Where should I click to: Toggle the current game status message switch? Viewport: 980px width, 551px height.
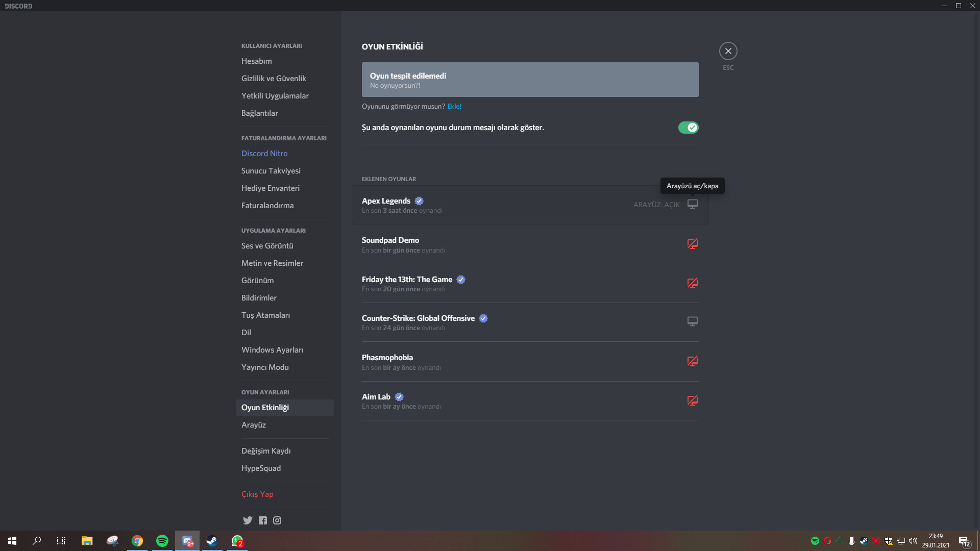coord(688,128)
